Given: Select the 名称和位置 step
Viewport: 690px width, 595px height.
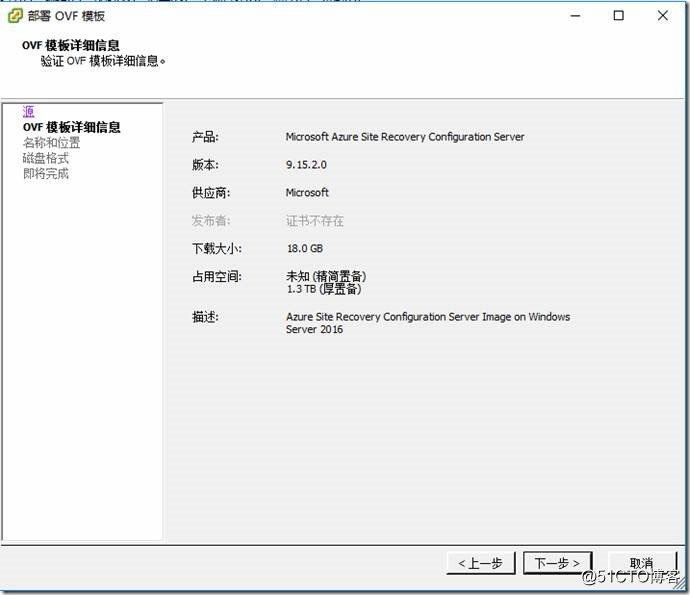Looking at the screenshot, I should (51, 143).
